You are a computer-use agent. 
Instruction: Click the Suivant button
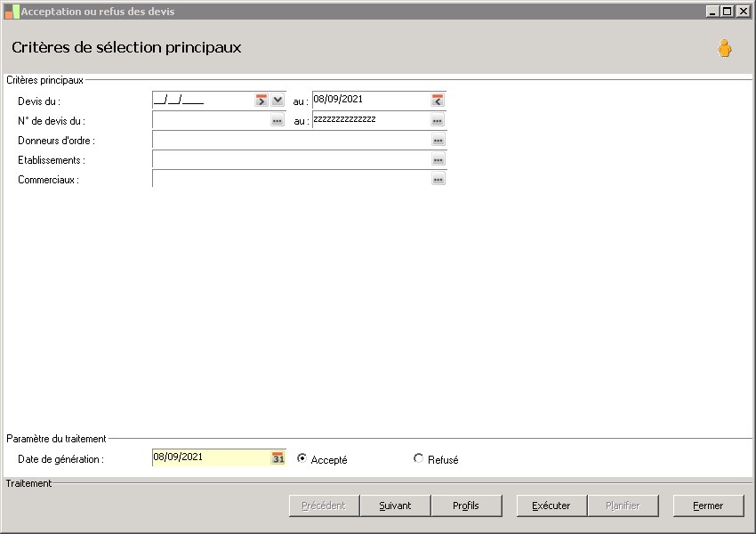(395, 506)
